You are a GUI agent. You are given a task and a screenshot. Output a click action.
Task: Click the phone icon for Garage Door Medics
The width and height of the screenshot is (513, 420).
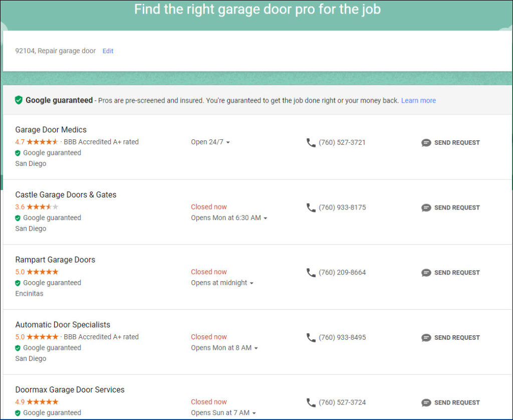click(311, 142)
